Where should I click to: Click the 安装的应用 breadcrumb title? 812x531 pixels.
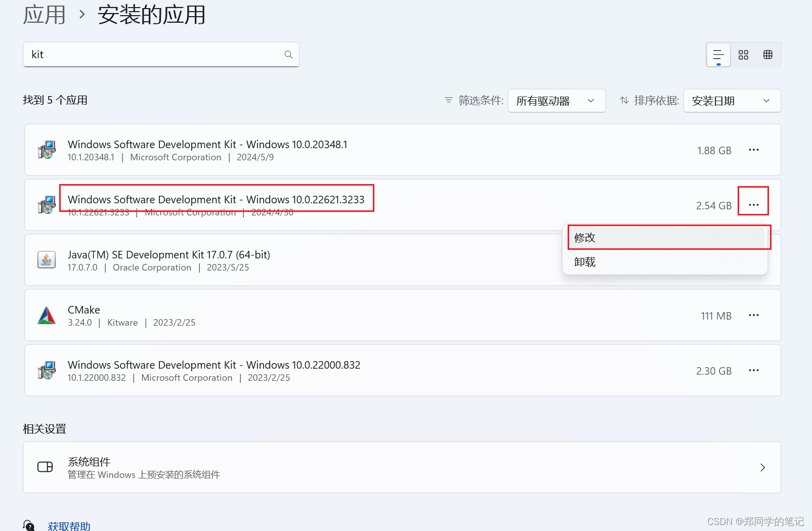pos(152,15)
